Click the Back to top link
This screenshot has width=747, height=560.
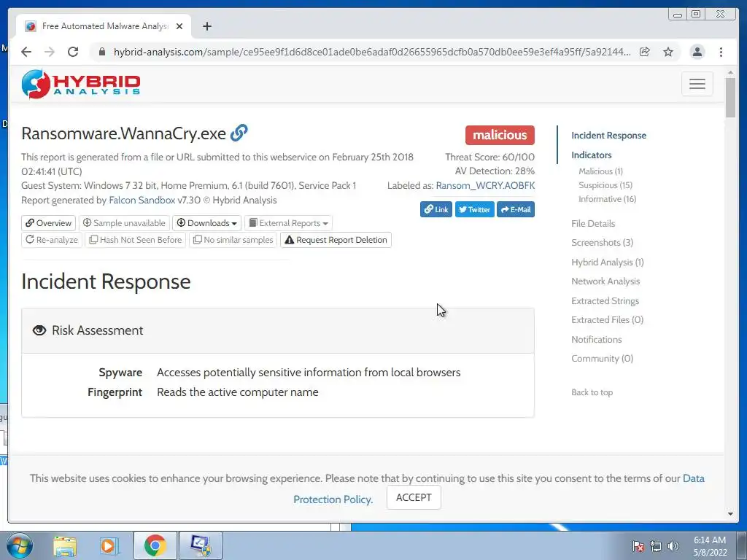click(592, 392)
